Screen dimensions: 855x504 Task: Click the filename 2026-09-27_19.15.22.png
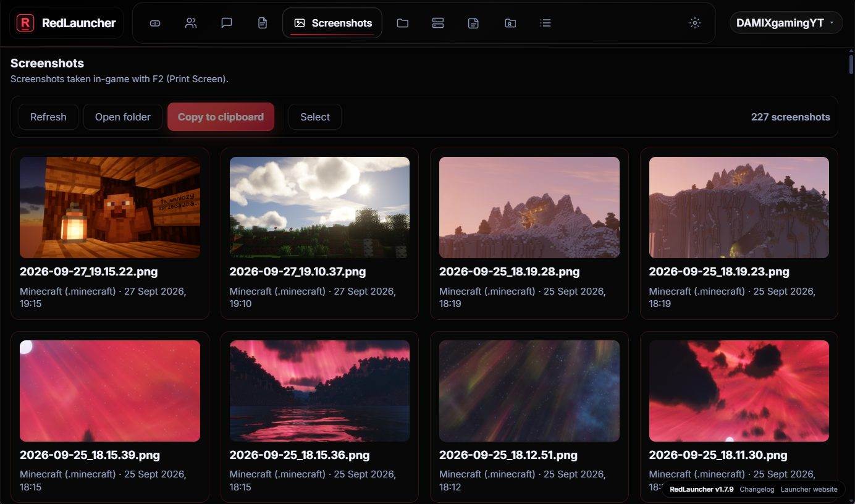pos(90,272)
